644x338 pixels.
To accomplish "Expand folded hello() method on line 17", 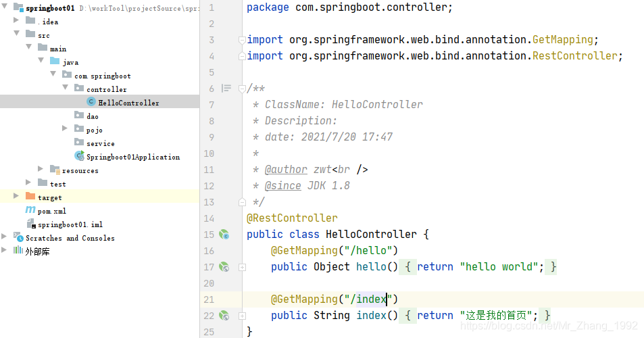I will pos(243,268).
